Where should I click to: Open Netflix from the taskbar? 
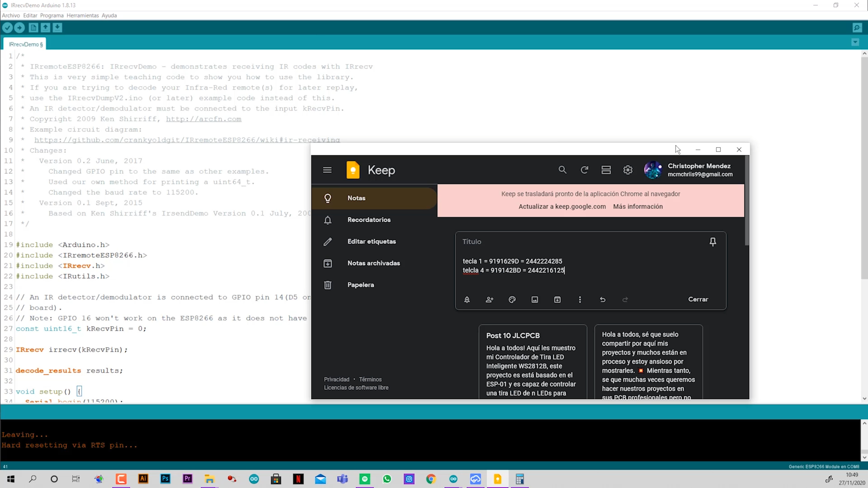click(x=298, y=479)
